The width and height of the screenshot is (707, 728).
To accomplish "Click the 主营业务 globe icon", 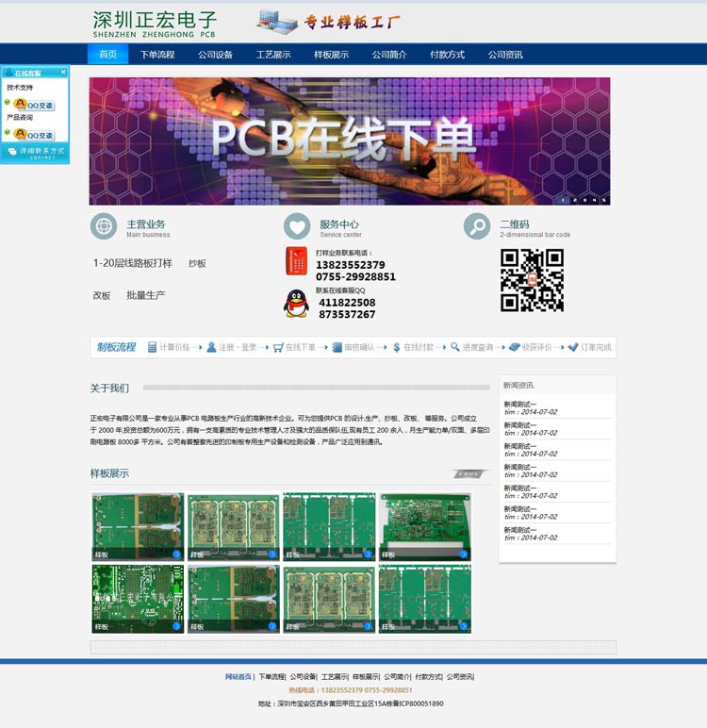I will coord(104,226).
